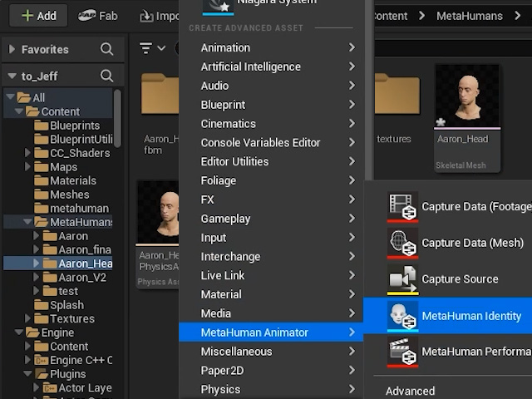Select the Capture Data (Footage) icon

point(402,207)
